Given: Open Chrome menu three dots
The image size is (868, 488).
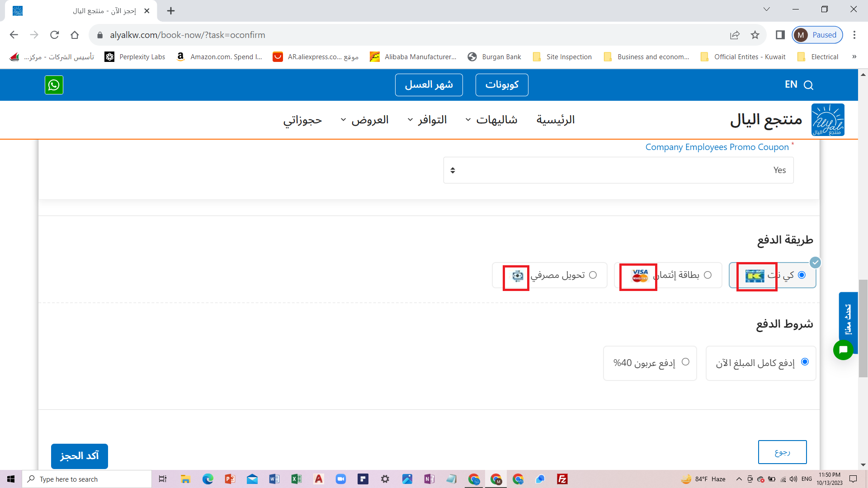Looking at the screenshot, I should pyautogui.click(x=854, y=35).
